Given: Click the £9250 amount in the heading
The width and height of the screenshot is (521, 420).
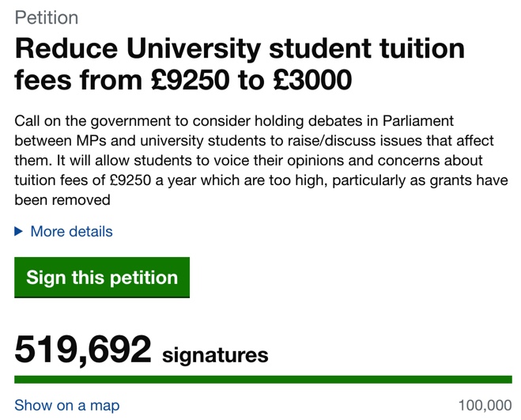Looking at the screenshot, I should click(190, 80).
